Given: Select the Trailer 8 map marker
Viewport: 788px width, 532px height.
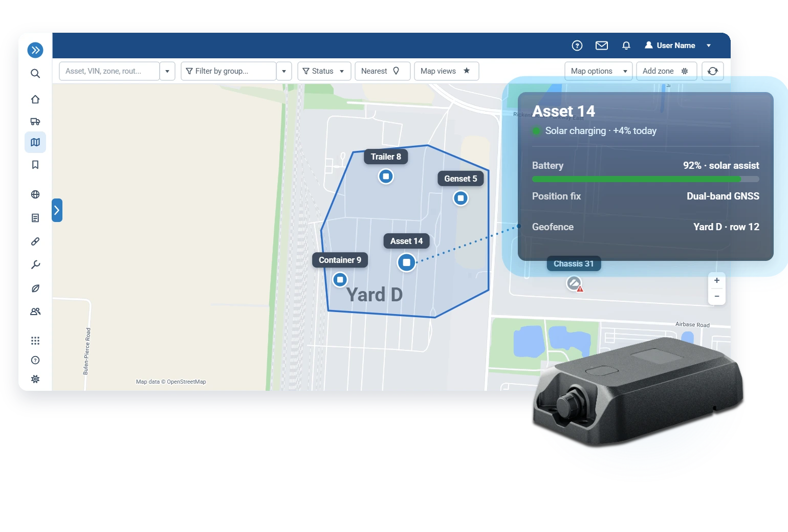Looking at the screenshot, I should (386, 176).
